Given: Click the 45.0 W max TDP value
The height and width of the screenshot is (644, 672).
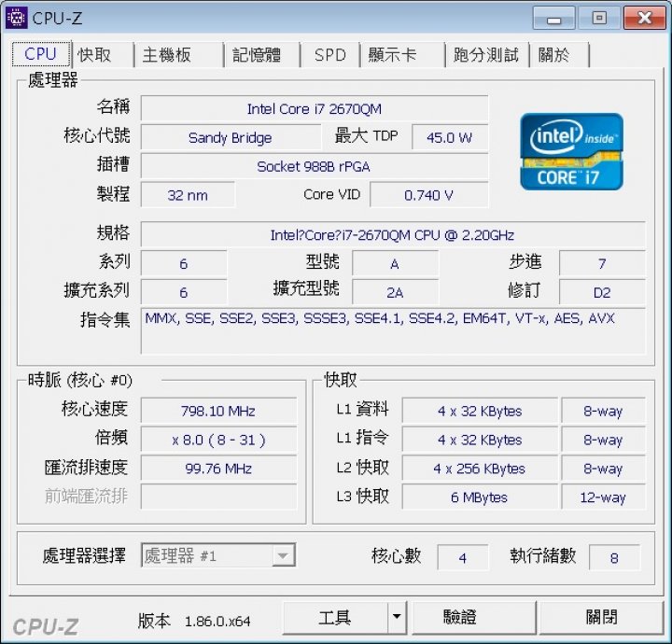Looking at the screenshot, I should pyautogui.click(x=450, y=137).
